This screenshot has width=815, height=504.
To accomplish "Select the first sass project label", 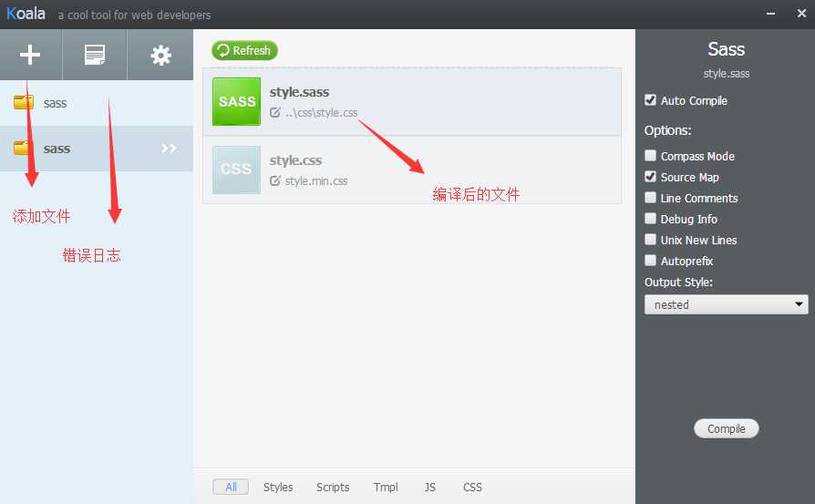I will coord(55,103).
